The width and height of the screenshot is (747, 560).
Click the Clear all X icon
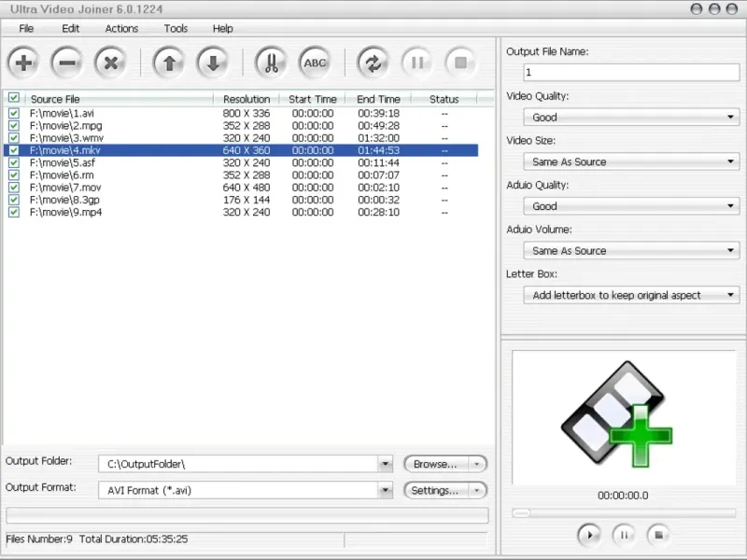pos(110,63)
